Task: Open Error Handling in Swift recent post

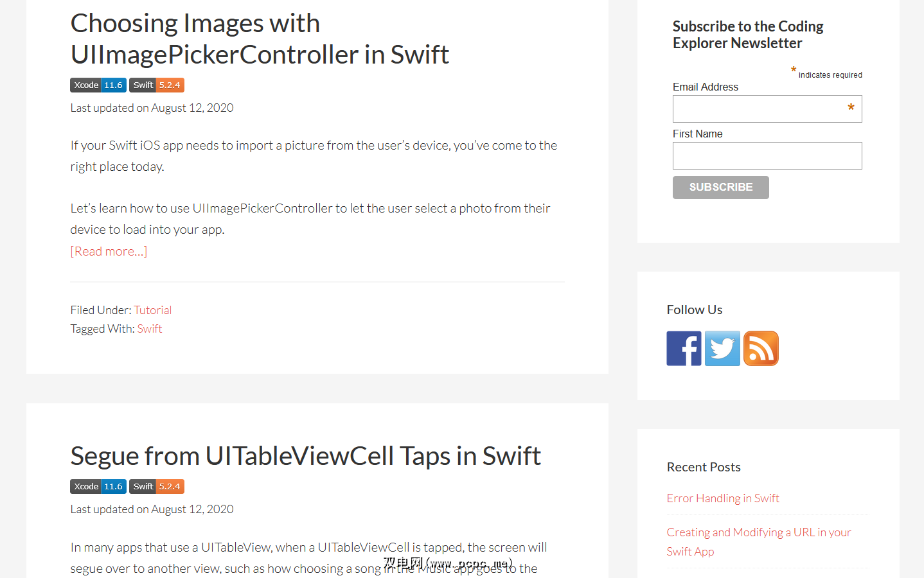Action: (723, 498)
